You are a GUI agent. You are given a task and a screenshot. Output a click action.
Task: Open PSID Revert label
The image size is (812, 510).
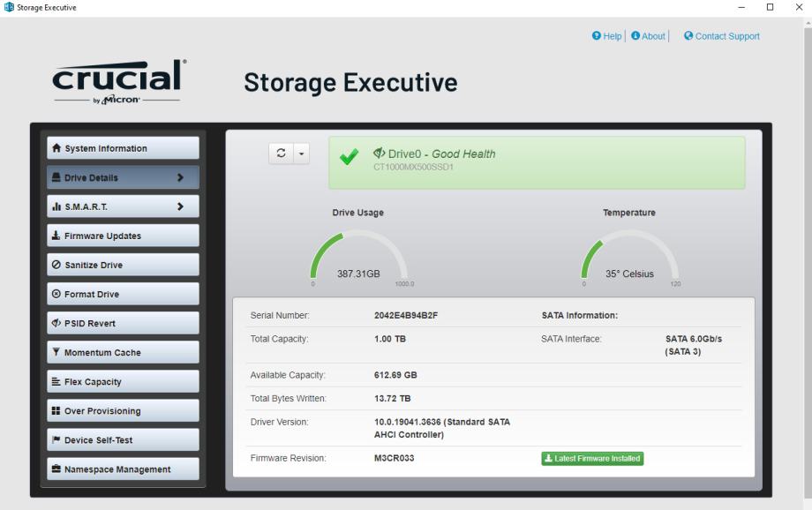[x=90, y=323]
